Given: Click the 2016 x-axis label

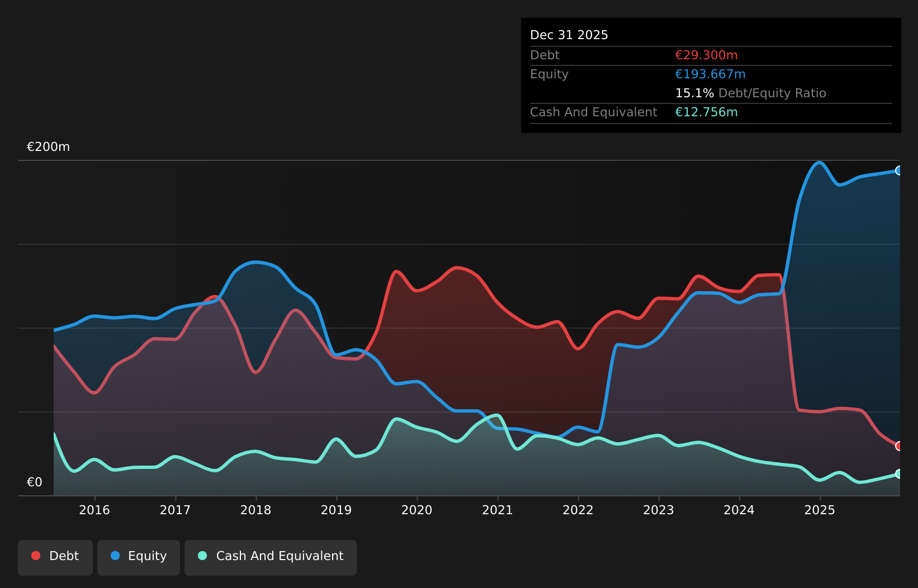Looking at the screenshot, I should click(94, 510).
